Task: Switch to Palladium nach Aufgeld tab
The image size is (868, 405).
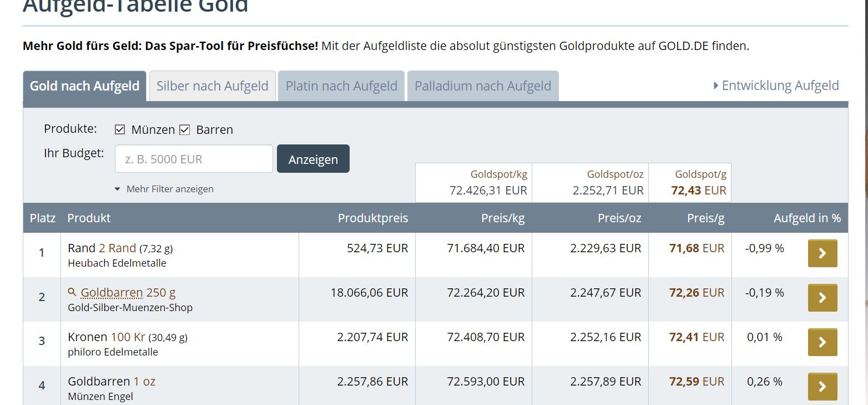Action: click(483, 86)
